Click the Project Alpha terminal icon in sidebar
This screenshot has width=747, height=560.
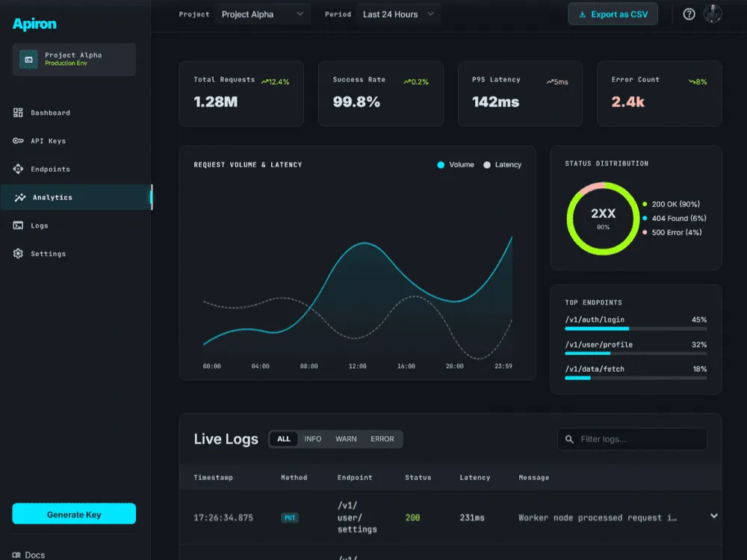[28, 60]
